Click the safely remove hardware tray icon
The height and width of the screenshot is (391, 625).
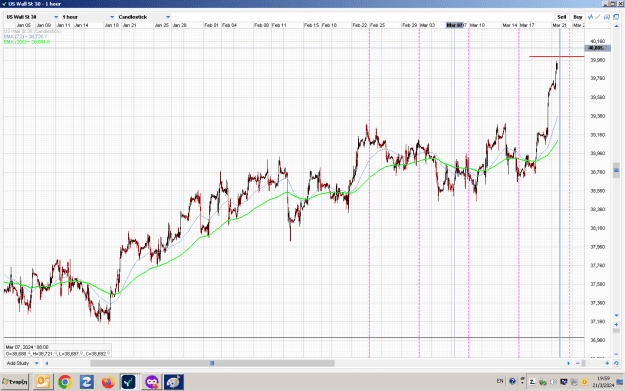point(542,382)
